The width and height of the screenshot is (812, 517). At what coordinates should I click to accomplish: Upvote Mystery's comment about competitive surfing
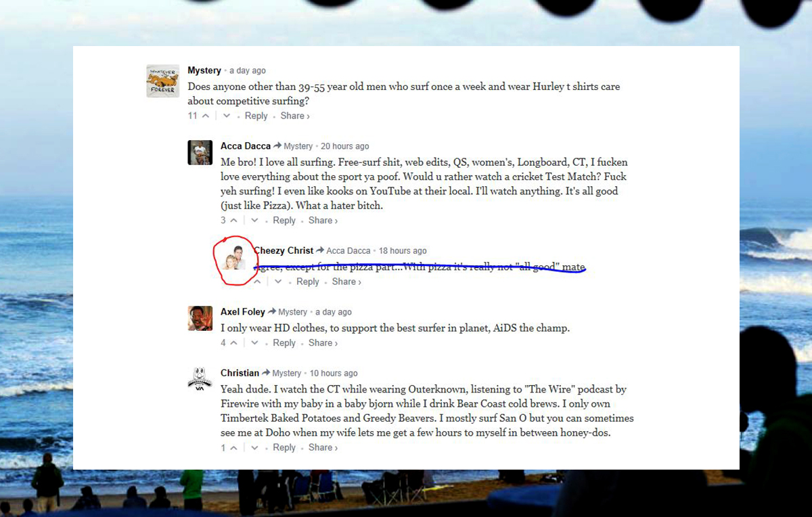(x=206, y=116)
